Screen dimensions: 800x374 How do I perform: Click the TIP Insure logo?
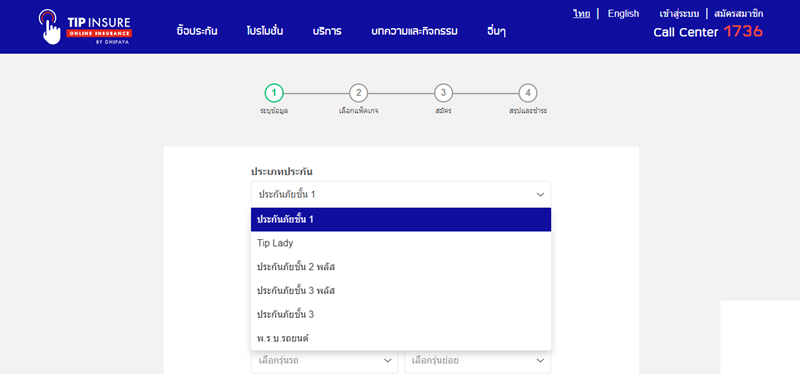click(85, 27)
